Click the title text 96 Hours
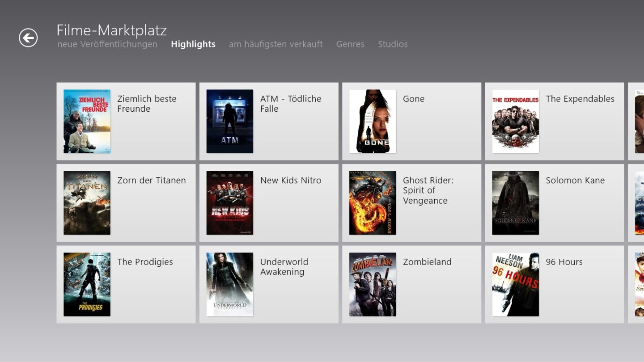The image size is (644, 362). (564, 262)
